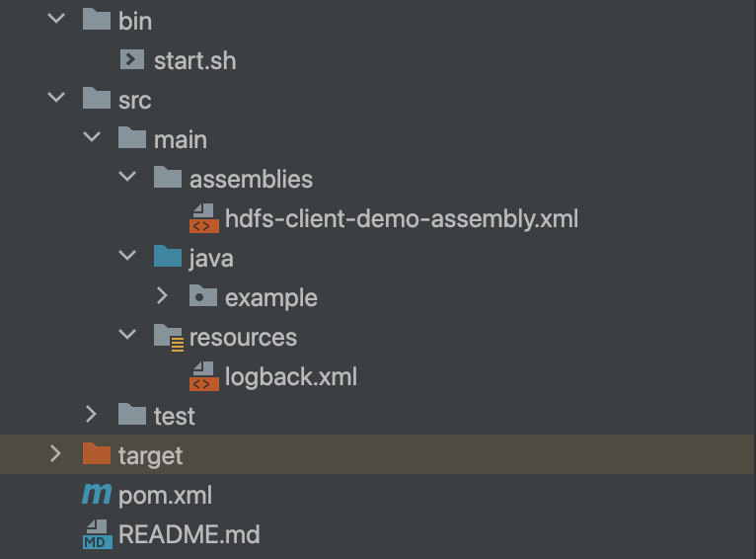
Task: Click the XML icon for hdfs-client-demo-assembly.xml
Action: tap(203, 218)
